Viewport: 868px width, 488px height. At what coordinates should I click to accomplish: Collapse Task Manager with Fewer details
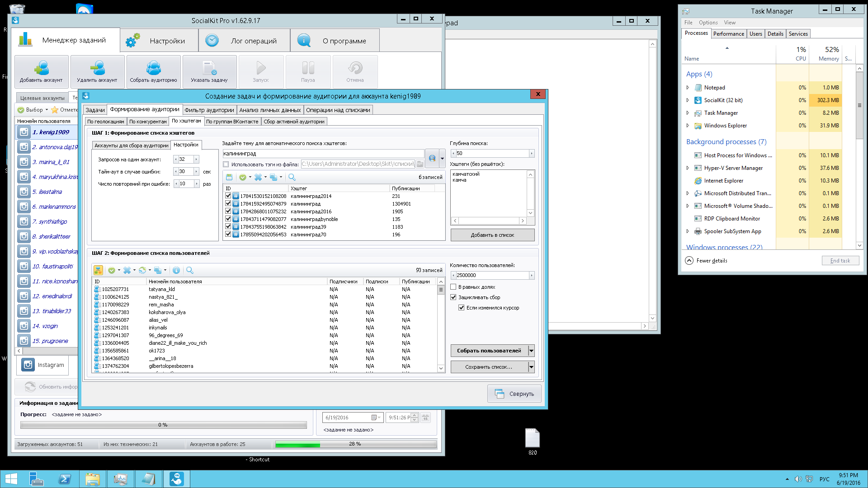point(707,261)
